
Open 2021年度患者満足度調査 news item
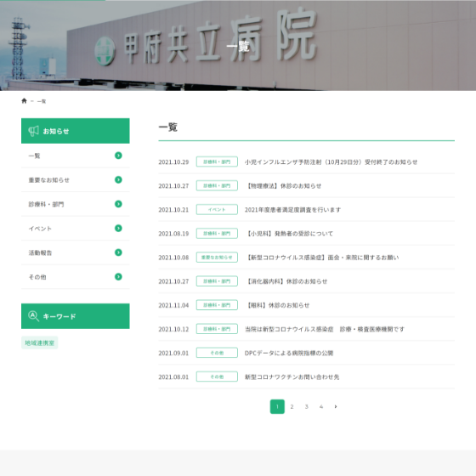click(x=292, y=210)
